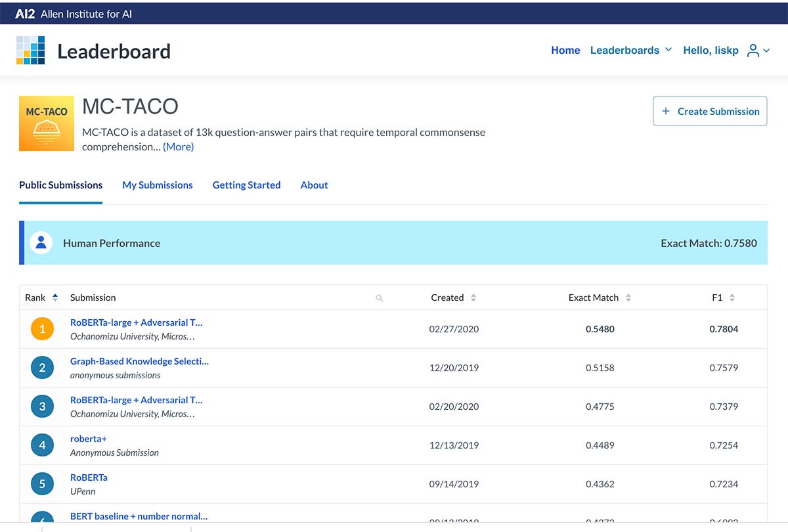The width and height of the screenshot is (788, 532).
Task: Click the MC-TACO dataset thumbnail
Action: 47,123
